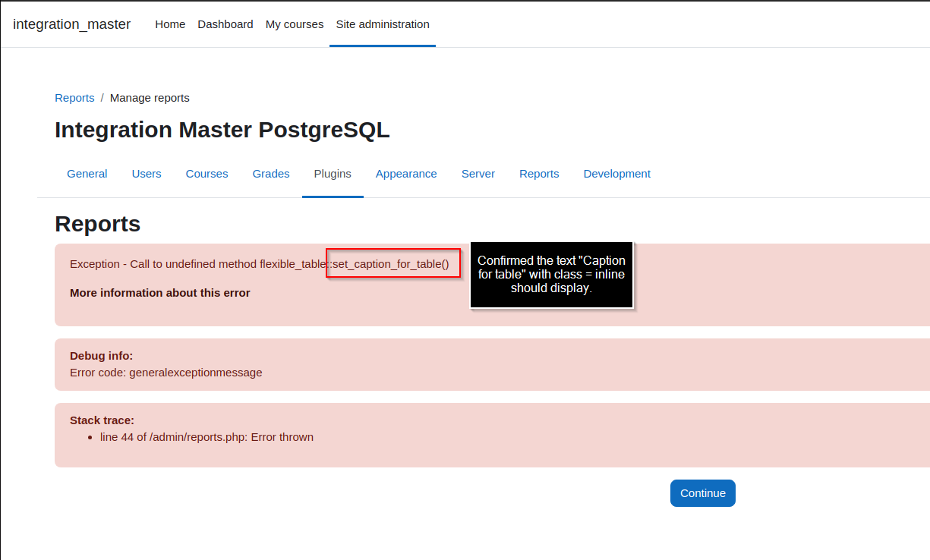
Task: Click the line 44 stack trace entry
Action: (x=206, y=437)
